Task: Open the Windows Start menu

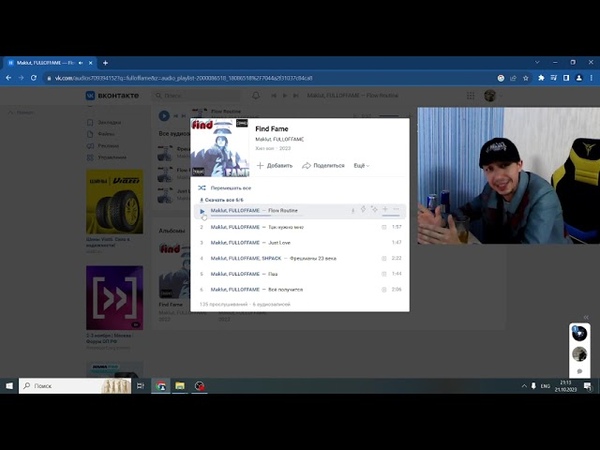Action: pos(9,386)
